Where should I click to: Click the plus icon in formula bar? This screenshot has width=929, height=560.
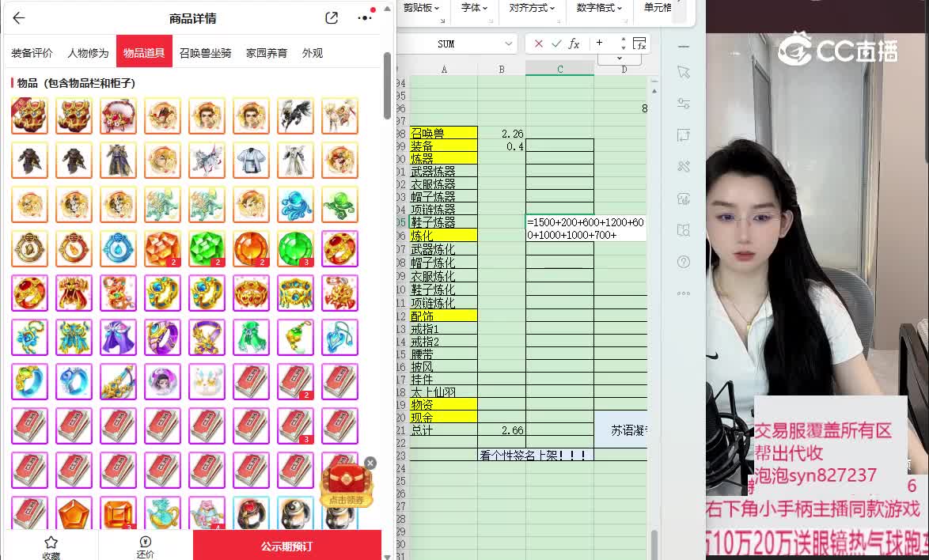600,43
